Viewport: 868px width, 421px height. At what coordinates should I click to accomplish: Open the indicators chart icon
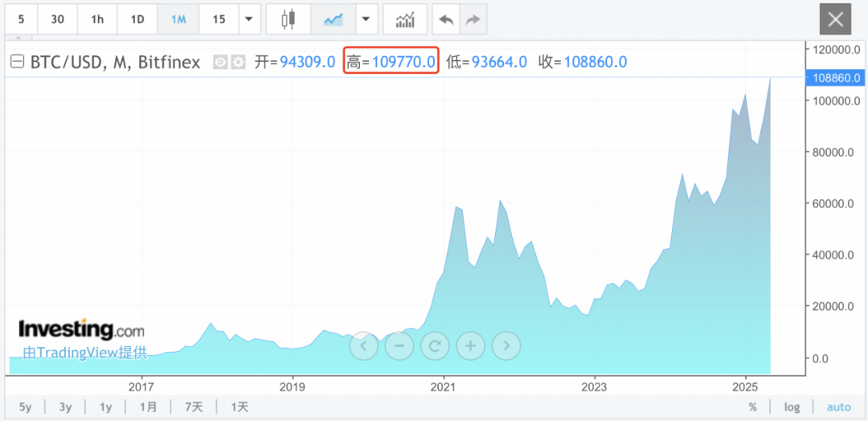coord(405,19)
